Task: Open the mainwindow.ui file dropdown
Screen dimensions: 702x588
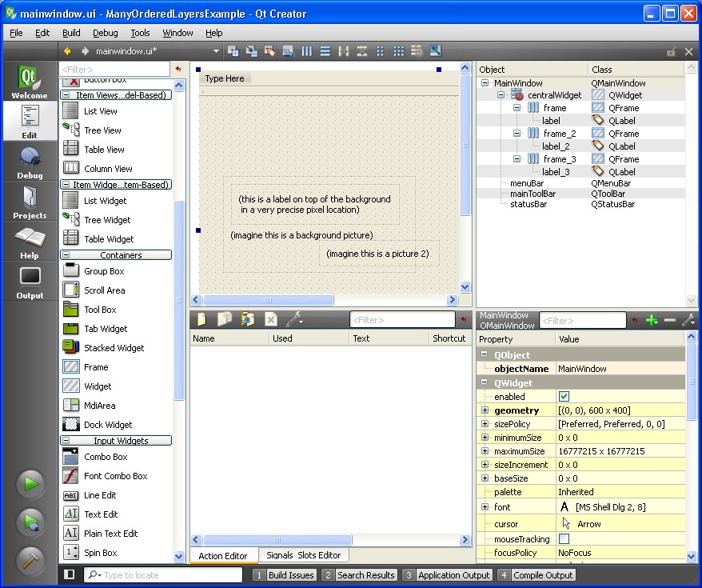Action: 216,51
